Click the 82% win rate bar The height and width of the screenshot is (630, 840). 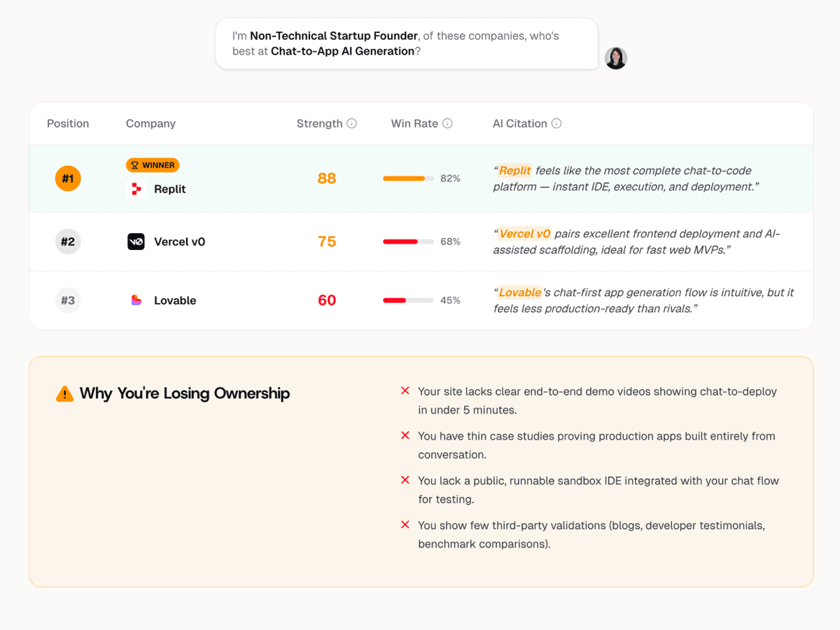408,178
